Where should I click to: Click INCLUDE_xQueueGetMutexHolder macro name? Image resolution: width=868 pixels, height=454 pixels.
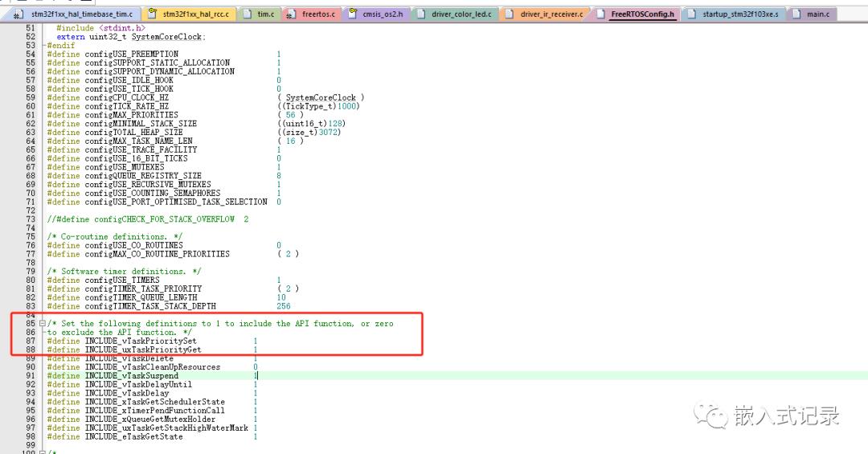pyautogui.click(x=150, y=419)
